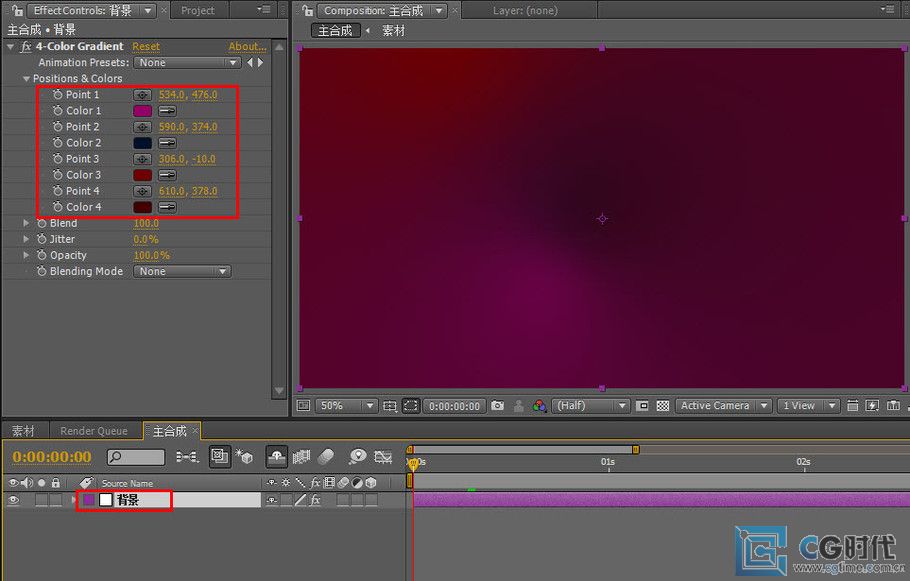Take a snapshot with the camera icon
Image resolution: width=910 pixels, height=581 pixels.
click(x=497, y=406)
